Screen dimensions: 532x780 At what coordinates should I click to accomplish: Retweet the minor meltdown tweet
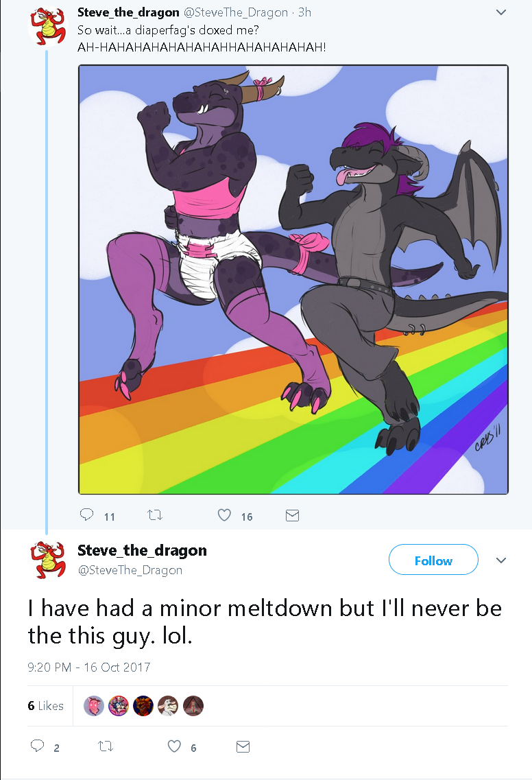(x=106, y=746)
